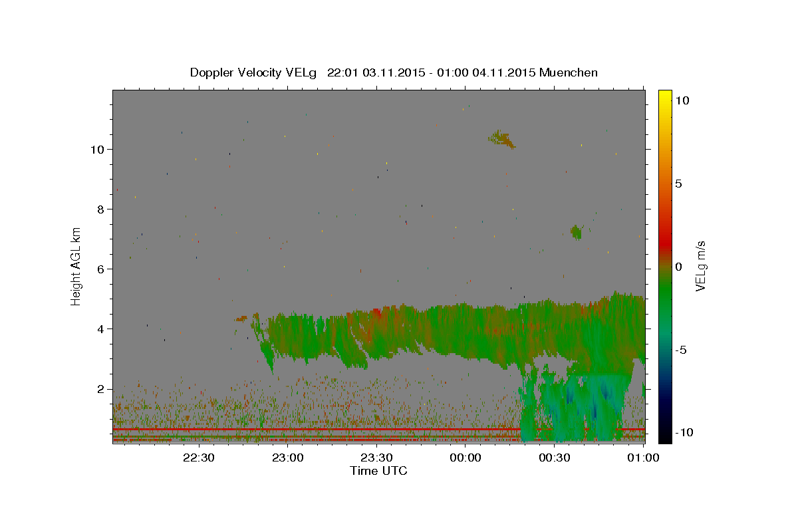Viewport: 798px width, 532px height.
Task: Click the yellow top of the colorbar
Action: (664, 96)
